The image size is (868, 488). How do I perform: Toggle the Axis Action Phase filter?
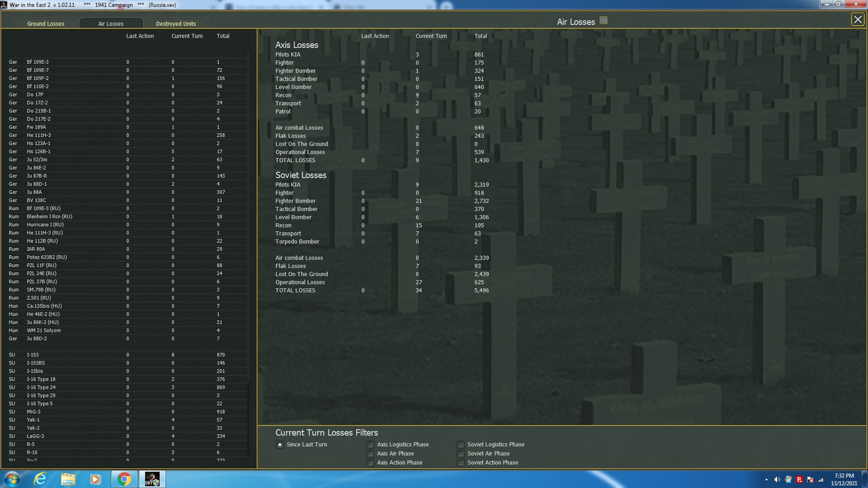click(x=370, y=463)
